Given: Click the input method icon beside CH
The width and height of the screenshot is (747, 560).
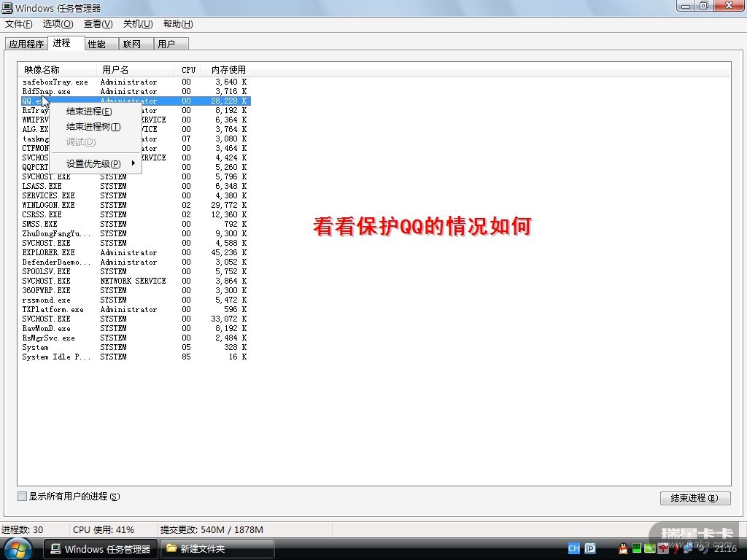Looking at the screenshot, I should [x=589, y=548].
